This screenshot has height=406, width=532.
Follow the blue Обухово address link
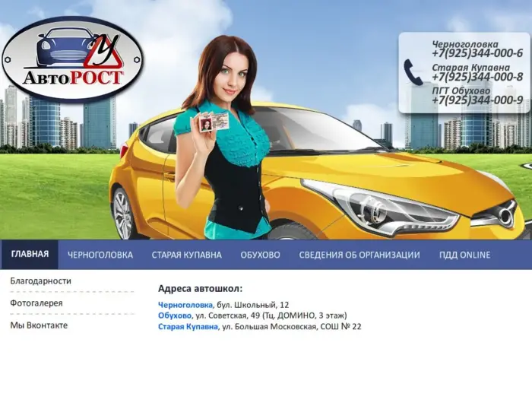point(174,316)
